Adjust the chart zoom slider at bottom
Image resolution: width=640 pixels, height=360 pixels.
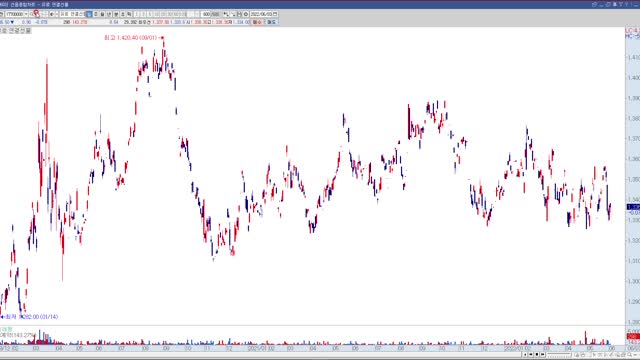tap(559, 355)
